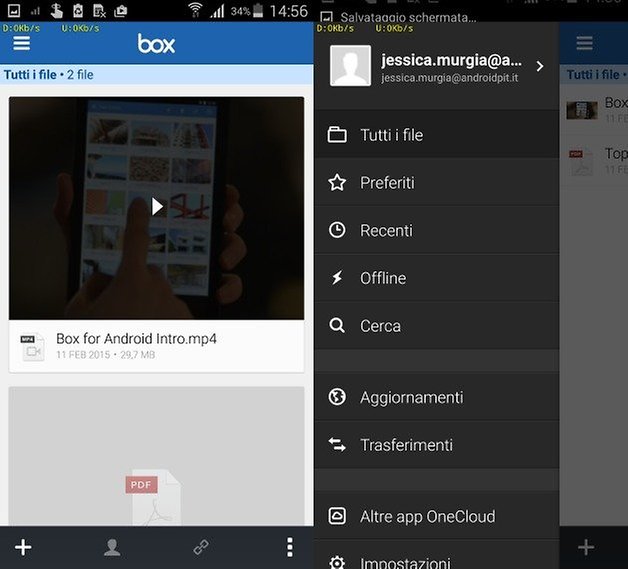Open the hamburger menu in left Box screen
This screenshot has width=628, height=569.
(x=22, y=43)
